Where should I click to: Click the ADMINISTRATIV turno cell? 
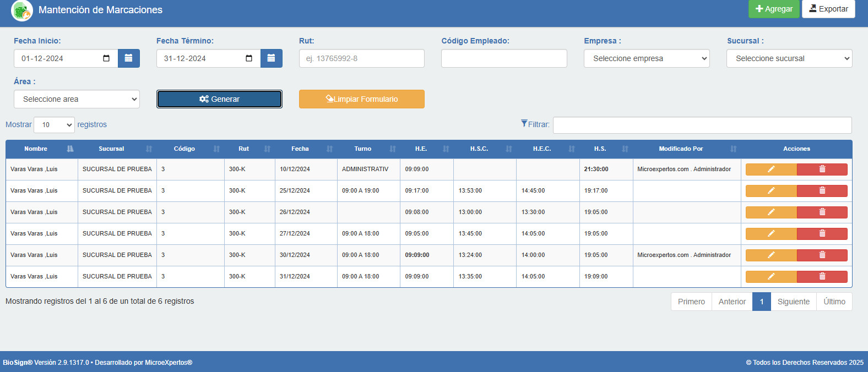point(368,169)
